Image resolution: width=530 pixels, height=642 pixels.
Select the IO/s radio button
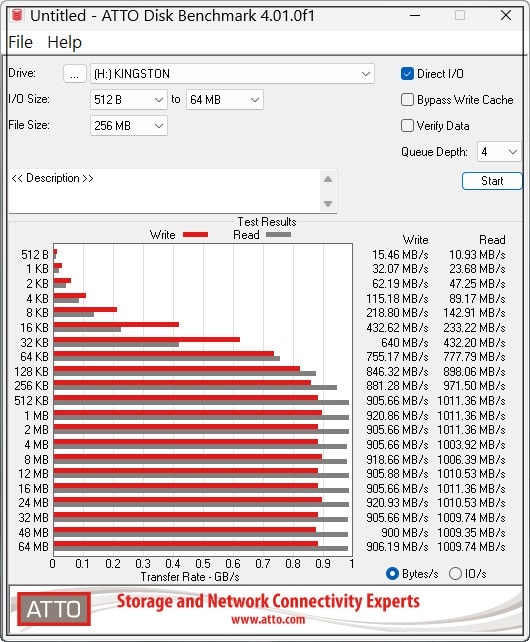pos(455,574)
